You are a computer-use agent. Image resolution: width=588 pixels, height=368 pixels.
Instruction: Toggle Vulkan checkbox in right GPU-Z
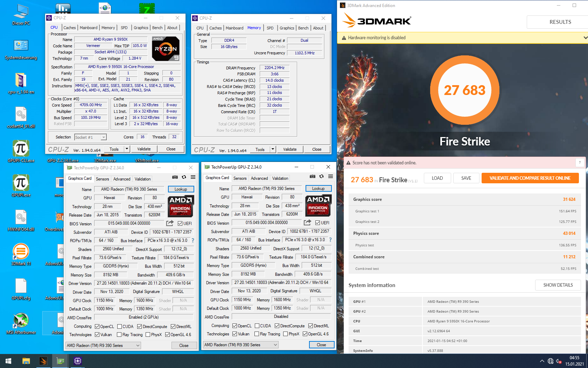coord(234,334)
